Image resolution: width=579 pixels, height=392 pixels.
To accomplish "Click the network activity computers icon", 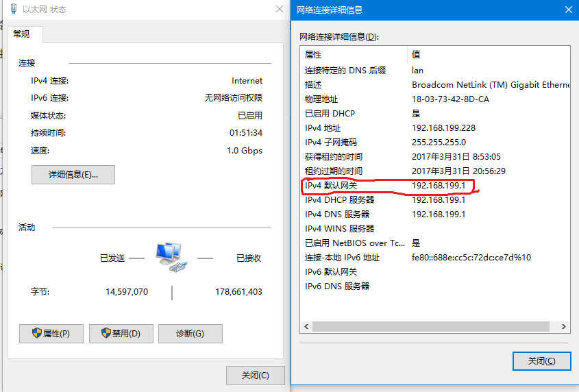I will point(171,257).
